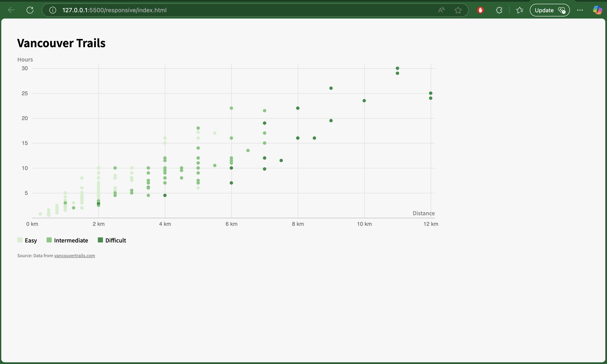Click the 2 km axis label
This screenshot has width=607, height=364.
pyautogui.click(x=99, y=224)
